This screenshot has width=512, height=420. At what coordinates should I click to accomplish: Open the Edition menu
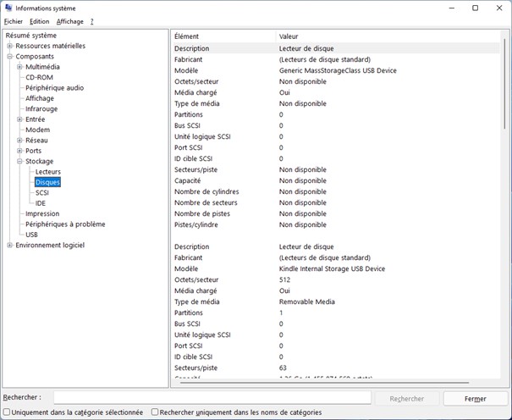[x=39, y=21]
